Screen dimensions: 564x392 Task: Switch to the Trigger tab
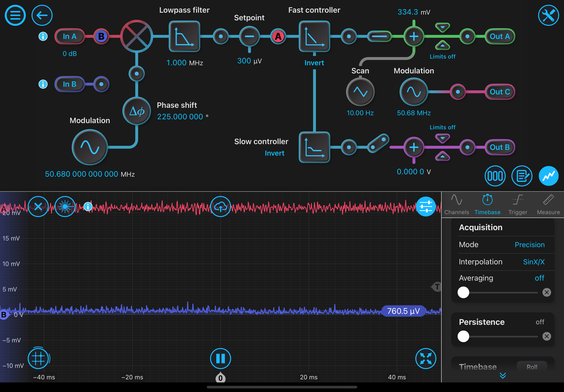518,205
